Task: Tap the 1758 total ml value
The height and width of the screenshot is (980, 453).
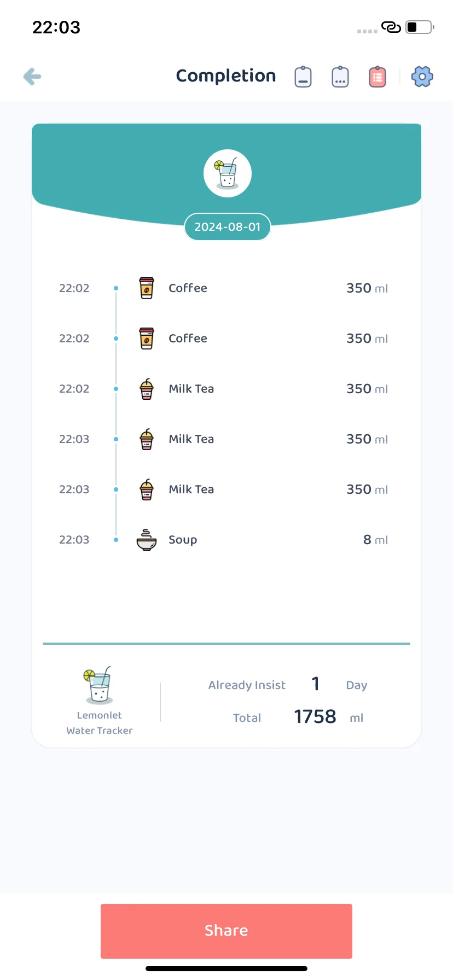Action: point(315,716)
